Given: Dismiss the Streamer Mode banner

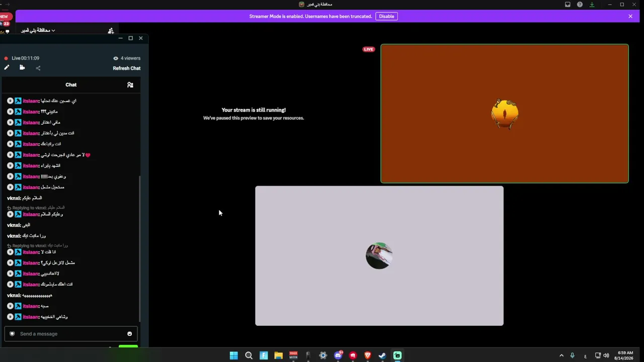Looking at the screenshot, I should point(630,16).
